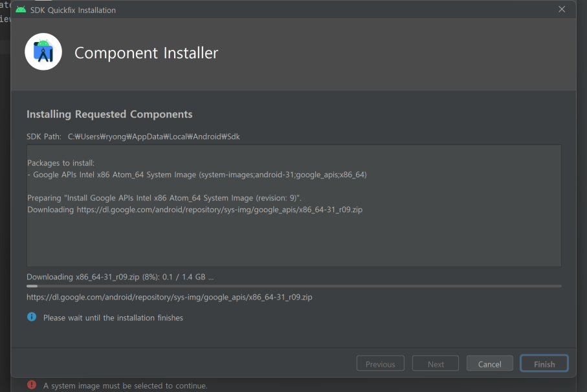The width and height of the screenshot is (587, 392).
Task: Click the 'Downloading x86_64-31_r09.zip (8%)' status text
Action: (120, 277)
